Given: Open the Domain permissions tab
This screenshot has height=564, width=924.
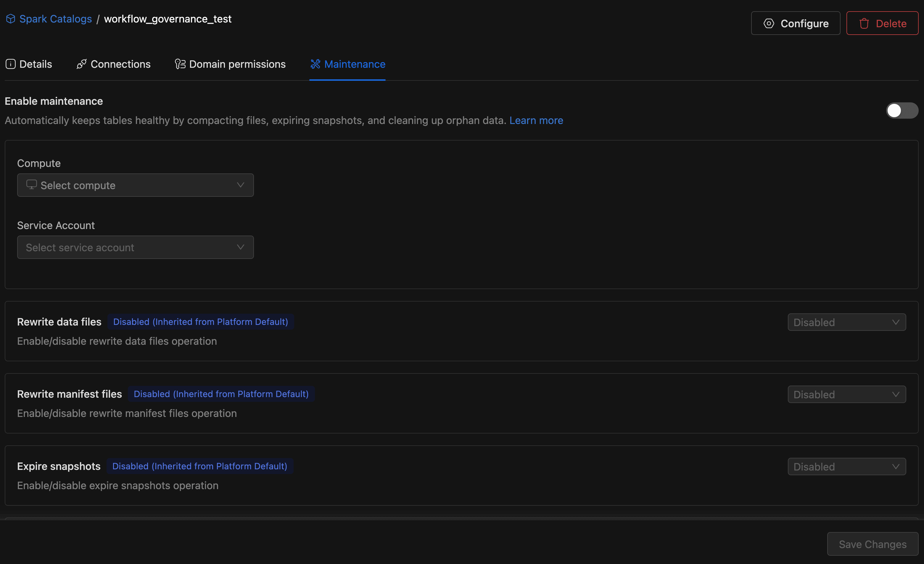Looking at the screenshot, I should [x=230, y=64].
